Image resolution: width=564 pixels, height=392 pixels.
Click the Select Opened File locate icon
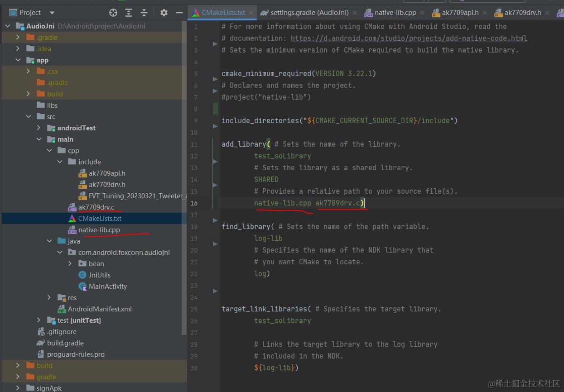coord(113,13)
